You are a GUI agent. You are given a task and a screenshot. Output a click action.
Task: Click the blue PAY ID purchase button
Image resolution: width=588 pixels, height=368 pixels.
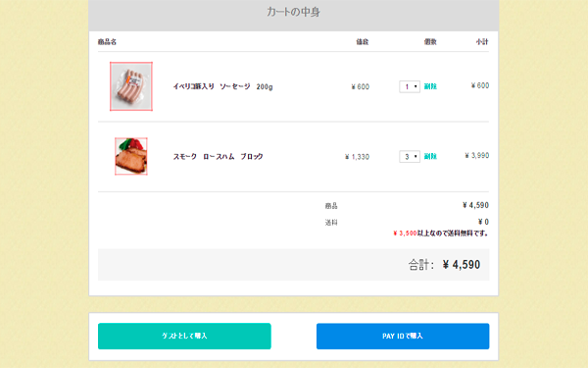403,336
